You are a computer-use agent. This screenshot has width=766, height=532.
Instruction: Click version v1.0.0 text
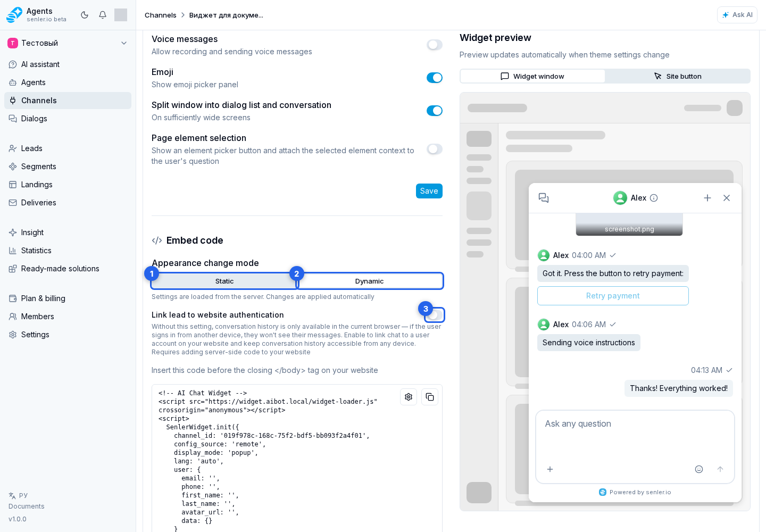18,519
